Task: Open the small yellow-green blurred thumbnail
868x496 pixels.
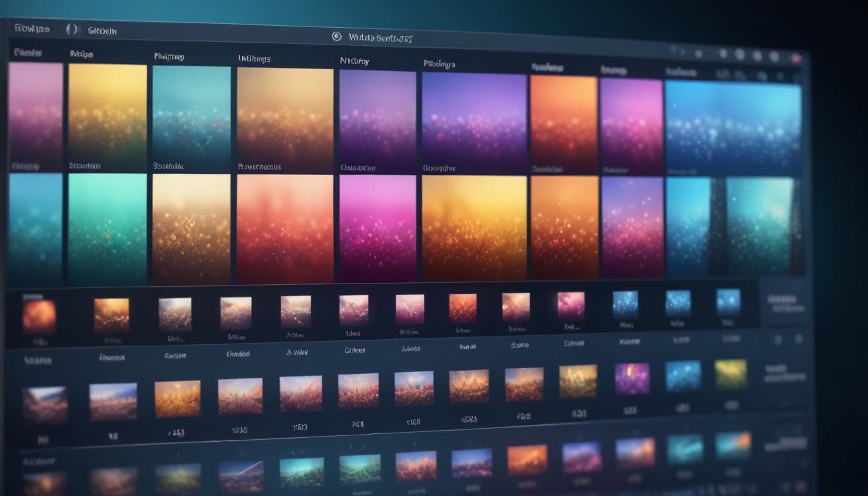Action: (730, 375)
